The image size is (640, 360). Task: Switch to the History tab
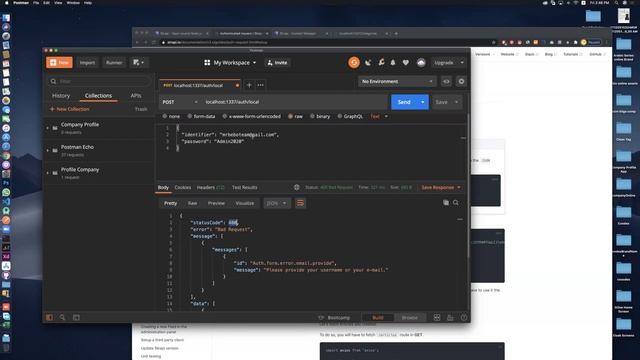pyautogui.click(x=61, y=96)
